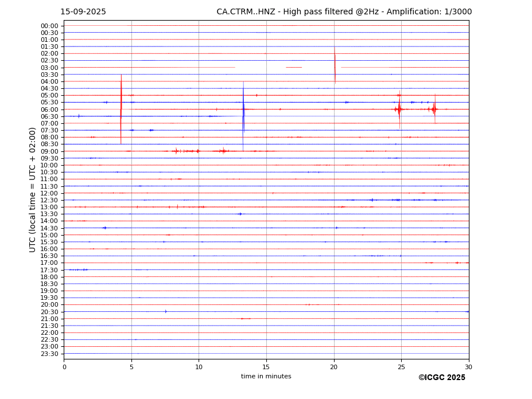The height and width of the screenshot is (399, 532).
Task: Click the 23:00 row time label
Action: pos(49,347)
